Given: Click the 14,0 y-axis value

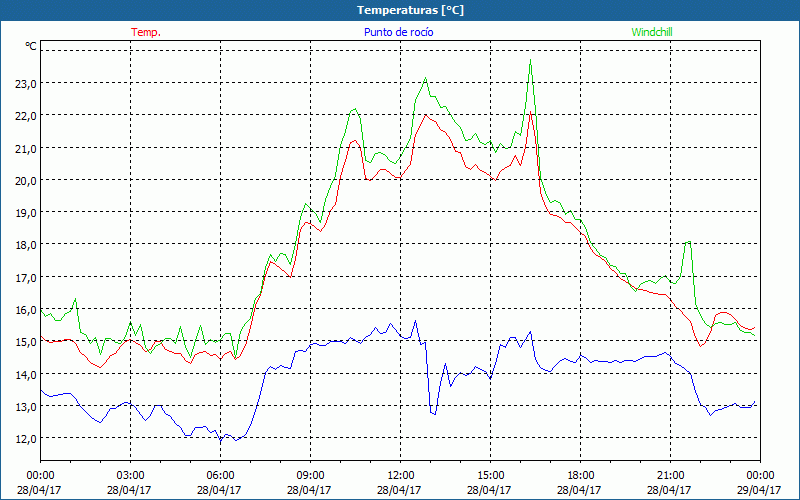Looking at the screenshot, I should [x=25, y=375].
